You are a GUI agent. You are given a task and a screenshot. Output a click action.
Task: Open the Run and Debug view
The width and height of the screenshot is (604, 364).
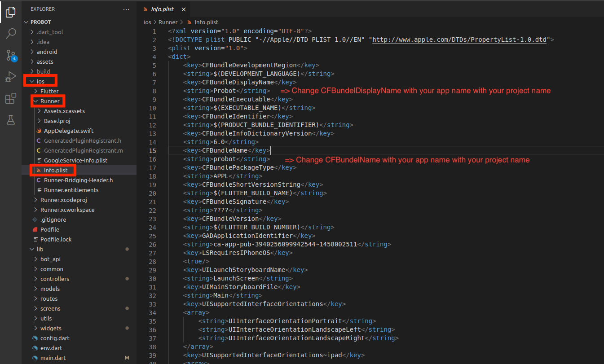click(x=11, y=77)
